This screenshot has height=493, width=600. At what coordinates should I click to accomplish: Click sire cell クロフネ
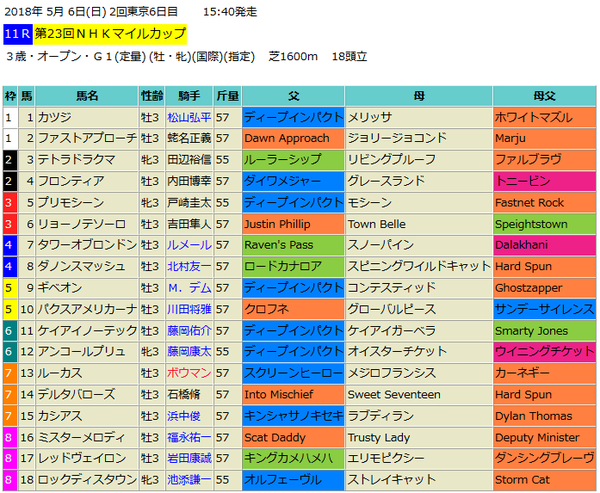click(293, 309)
